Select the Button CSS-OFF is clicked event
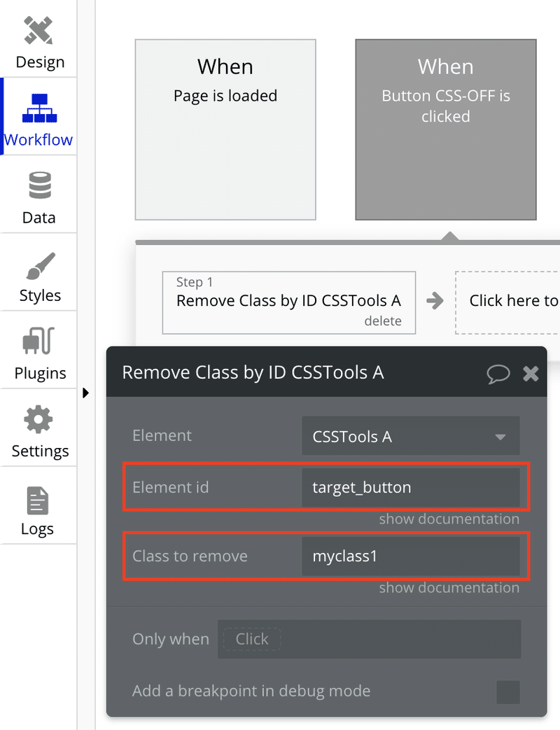 click(x=445, y=129)
